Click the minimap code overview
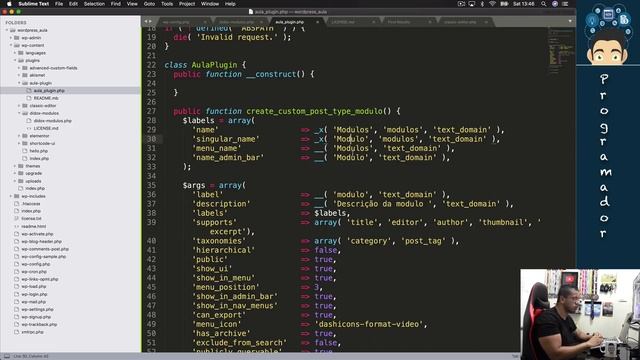This screenshot has width=640, height=360. coord(561,51)
